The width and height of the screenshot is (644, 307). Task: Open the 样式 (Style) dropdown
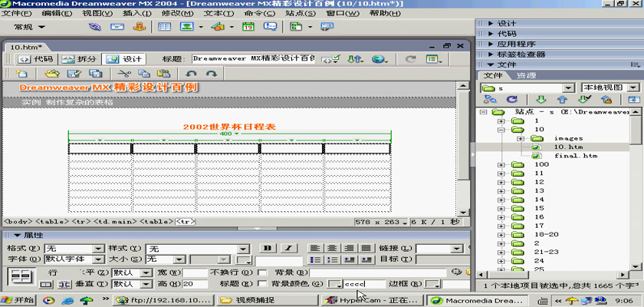[x=244, y=249]
